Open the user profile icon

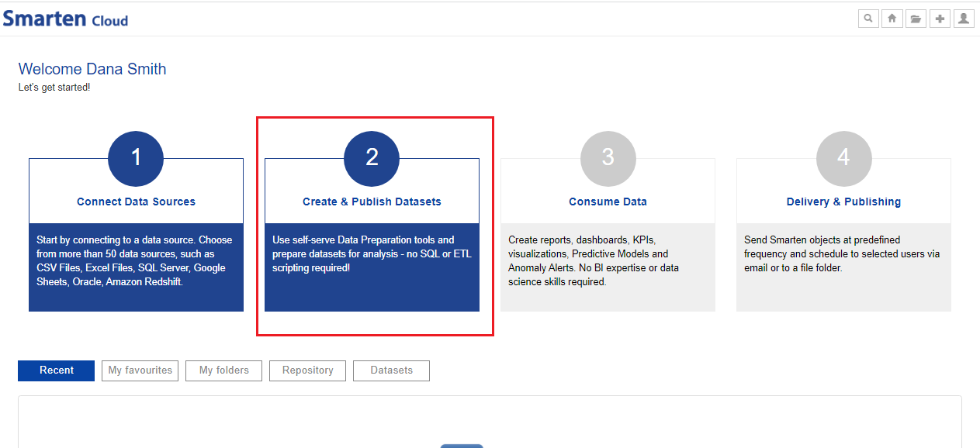[x=964, y=19]
